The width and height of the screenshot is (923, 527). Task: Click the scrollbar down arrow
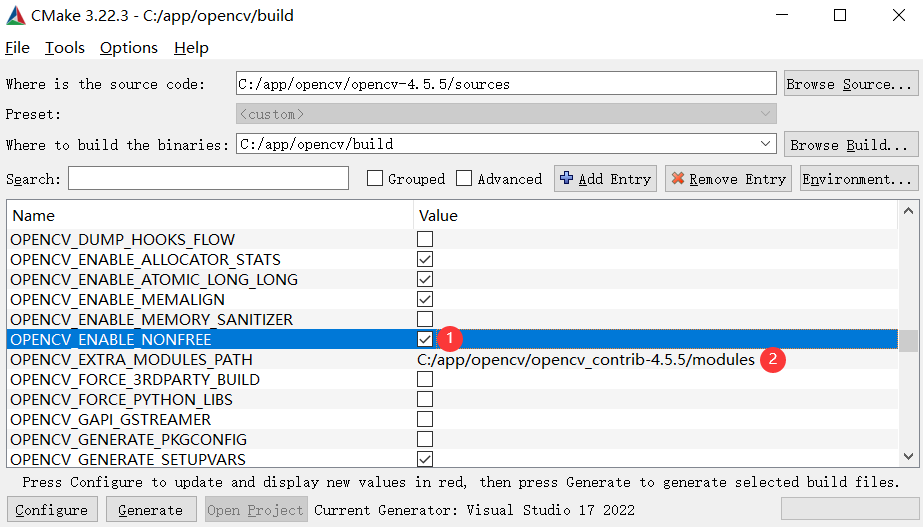tap(908, 456)
